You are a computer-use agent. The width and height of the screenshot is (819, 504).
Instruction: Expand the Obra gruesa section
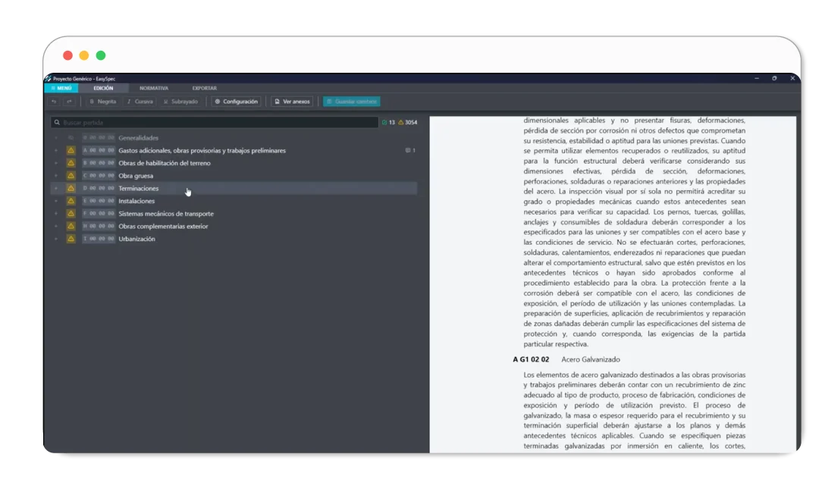tap(56, 176)
